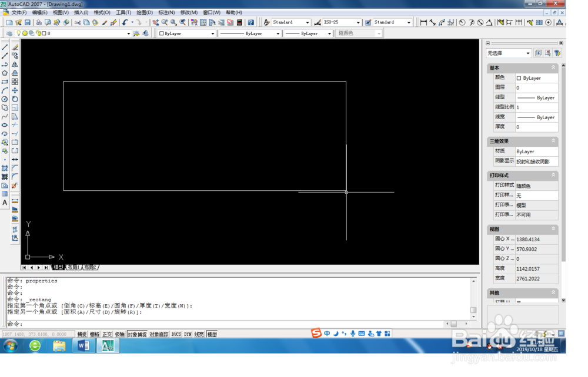
Task: Click the New drawing icon
Action: 9,22
